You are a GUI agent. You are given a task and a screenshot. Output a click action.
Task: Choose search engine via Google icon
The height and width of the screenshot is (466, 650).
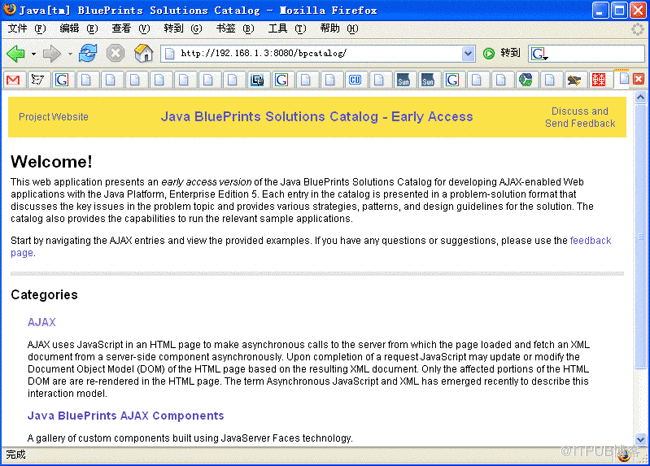coord(539,54)
